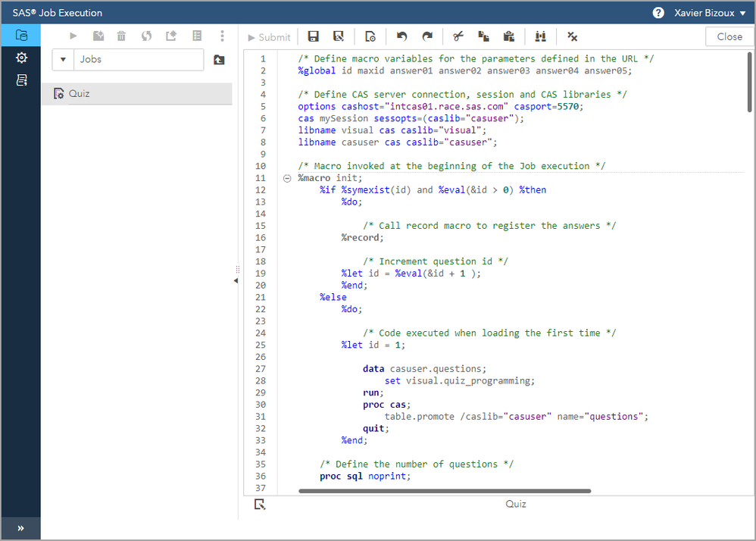Screen dimensions: 756x541
Task: Click the Paste clipboard icon
Action: pyautogui.click(x=508, y=36)
